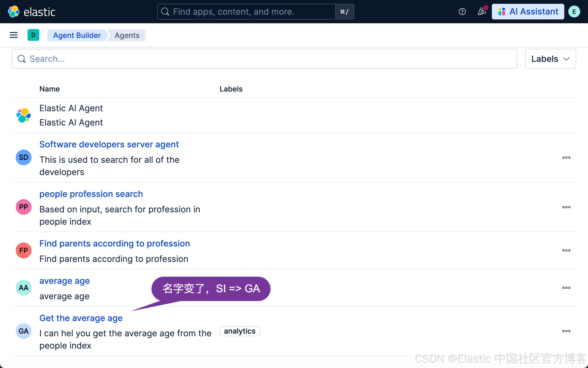
Task: Click the Agents breadcrumb
Action: coord(127,36)
